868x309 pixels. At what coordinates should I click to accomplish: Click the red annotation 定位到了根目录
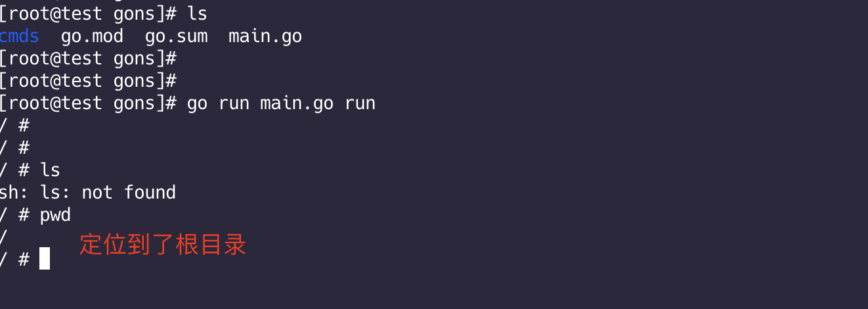pyautogui.click(x=163, y=245)
